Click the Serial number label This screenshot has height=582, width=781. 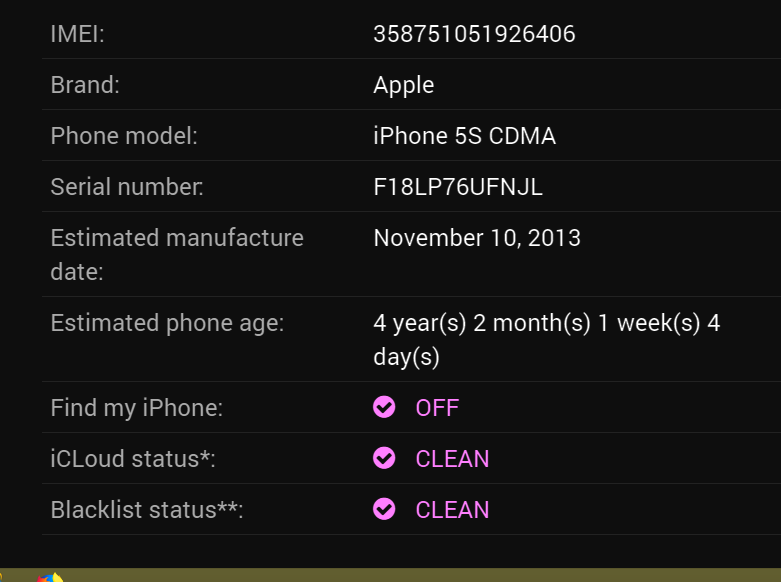(x=127, y=187)
